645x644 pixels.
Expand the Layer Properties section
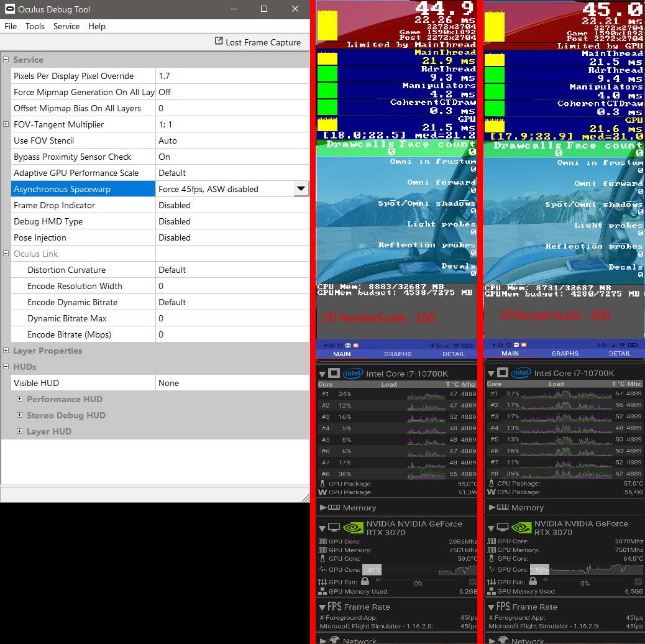6,351
